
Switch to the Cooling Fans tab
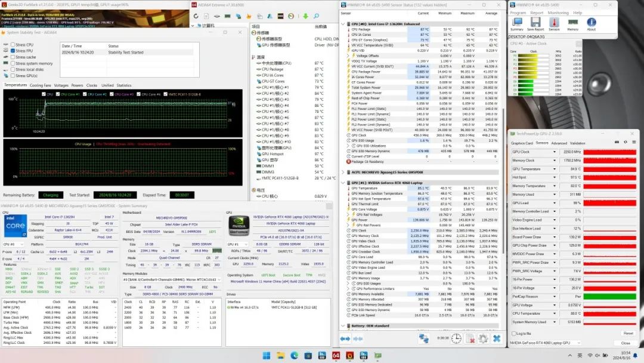pos(41,85)
